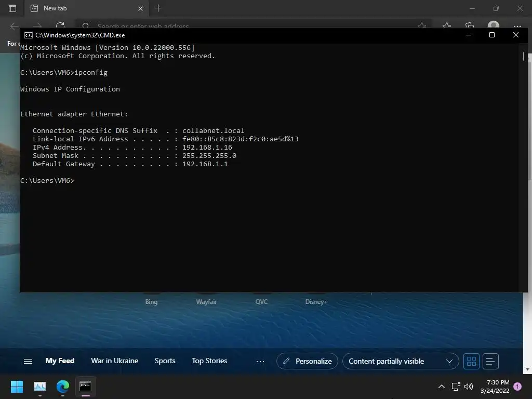
Task: Click the ipconfig command line
Action: coord(64,73)
